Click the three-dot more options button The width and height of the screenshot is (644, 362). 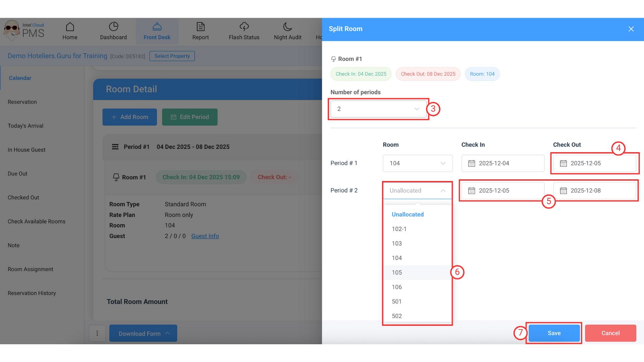point(97,333)
